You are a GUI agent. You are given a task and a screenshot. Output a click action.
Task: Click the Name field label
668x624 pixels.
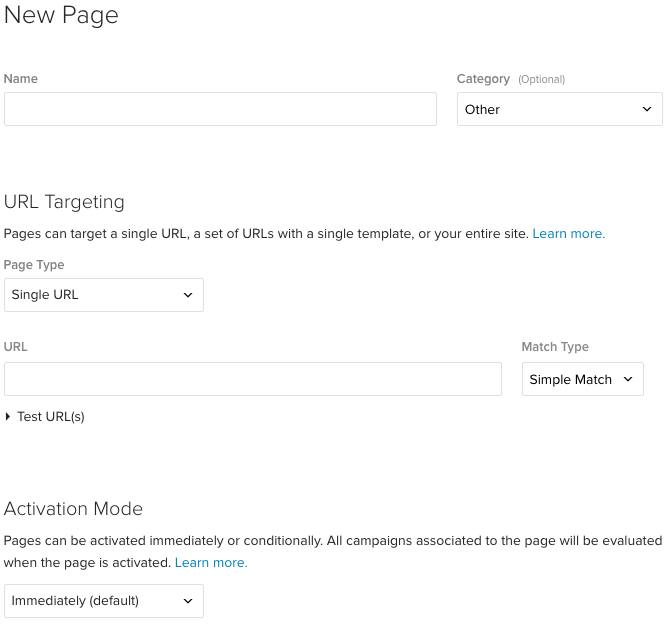coord(21,79)
